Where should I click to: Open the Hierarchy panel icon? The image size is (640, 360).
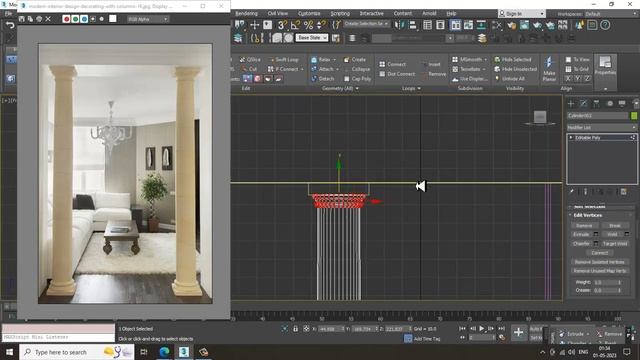click(x=596, y=103)
